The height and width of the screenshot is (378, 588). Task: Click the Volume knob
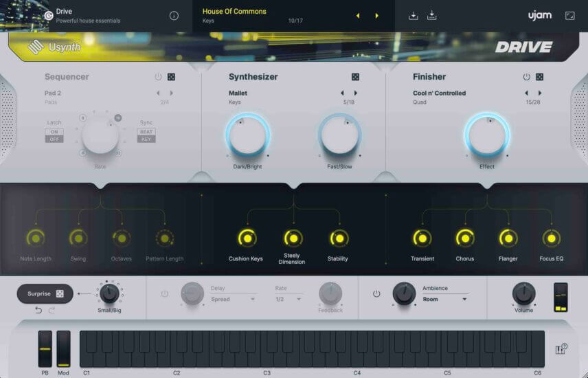[x=523, y=293]
